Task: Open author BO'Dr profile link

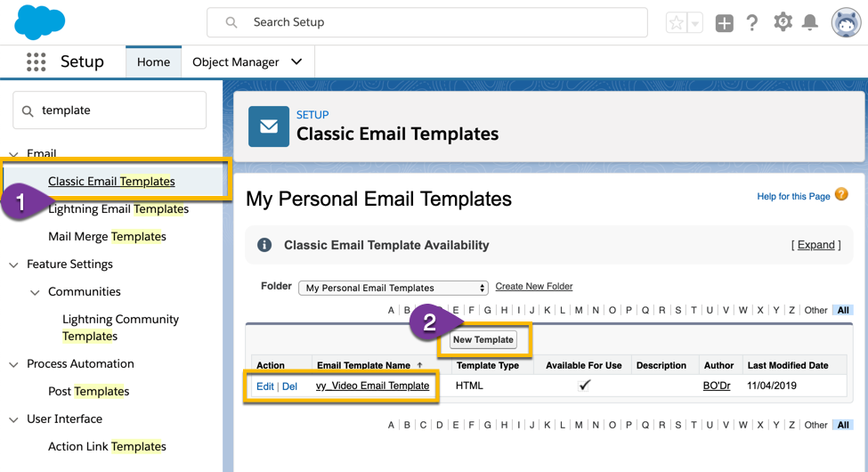Action: [717, 386]
